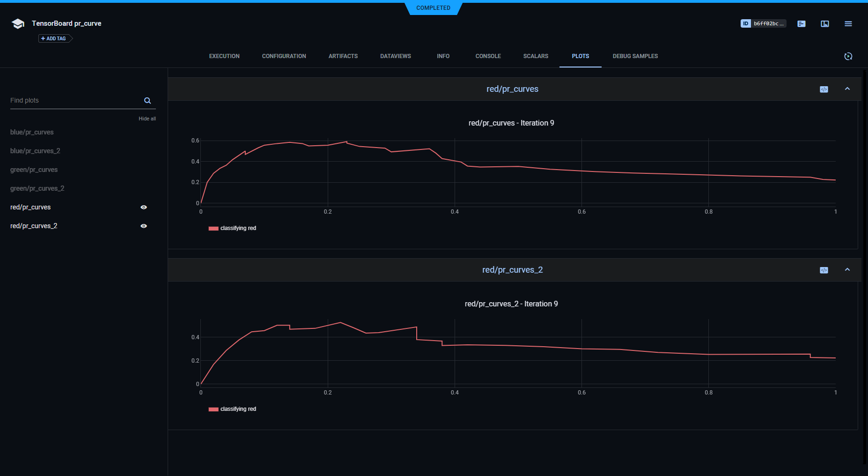Click the embed code icon on red/pr_curves_2
Screen dimensions: 868x476
tap(824, 270)
